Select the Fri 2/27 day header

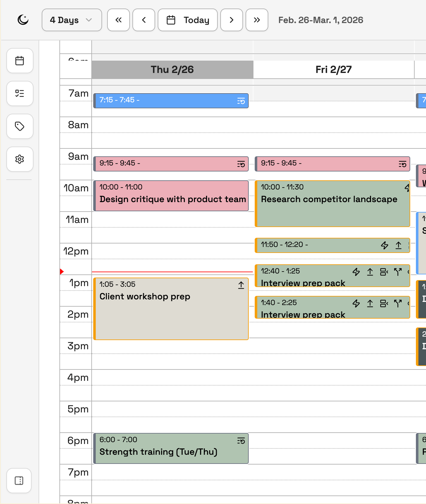click(x=333, y=69)
